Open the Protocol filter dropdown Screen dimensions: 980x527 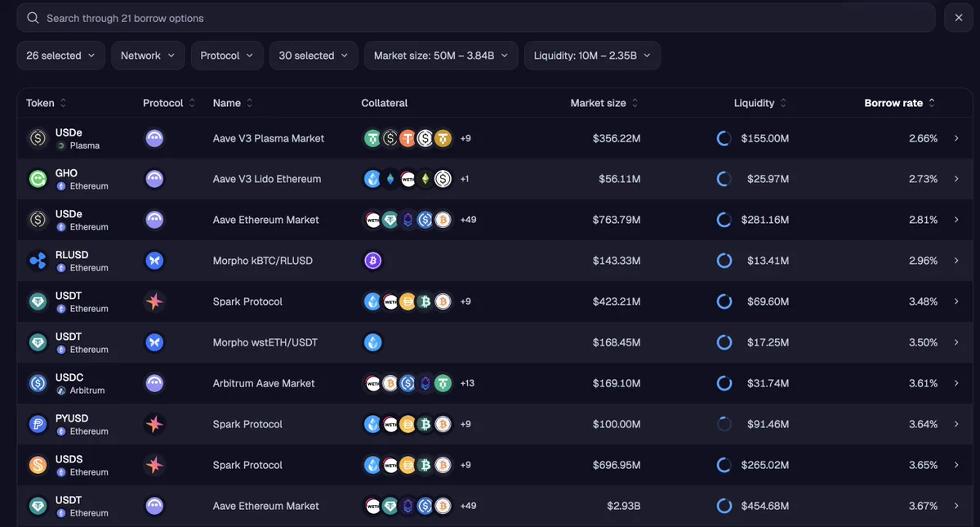[x=227, y=56]
